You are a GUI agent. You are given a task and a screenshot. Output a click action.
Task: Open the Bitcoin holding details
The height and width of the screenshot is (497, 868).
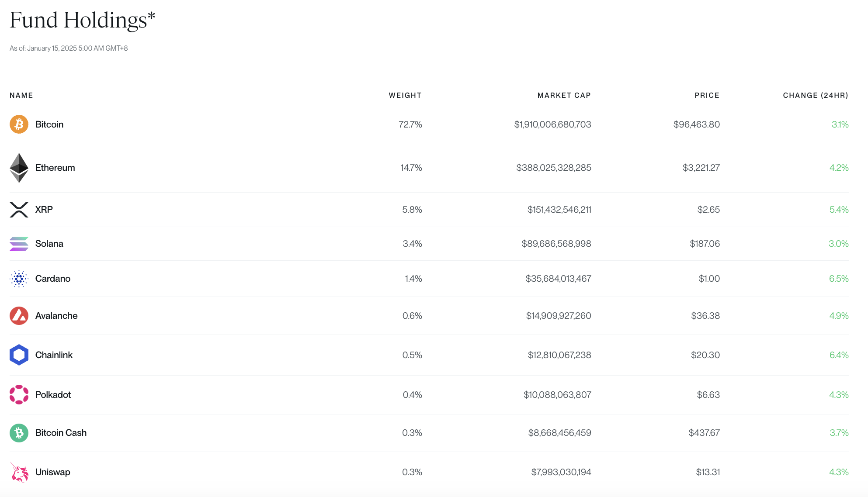tap(49, 124)
